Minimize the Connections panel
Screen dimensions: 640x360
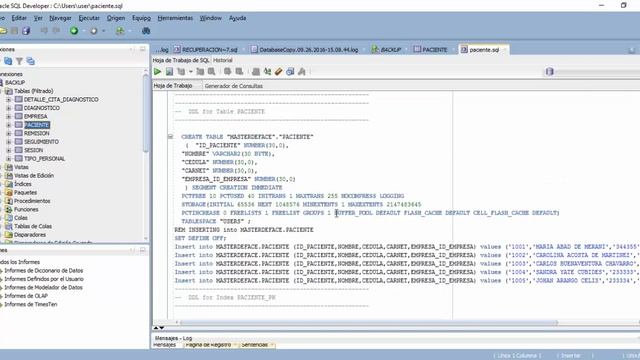tap(142, 49)
